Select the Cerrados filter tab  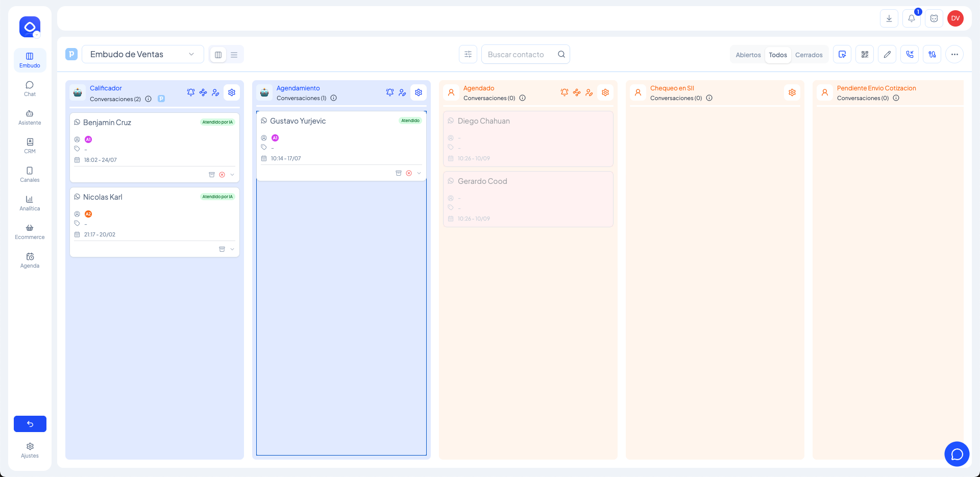808,55
